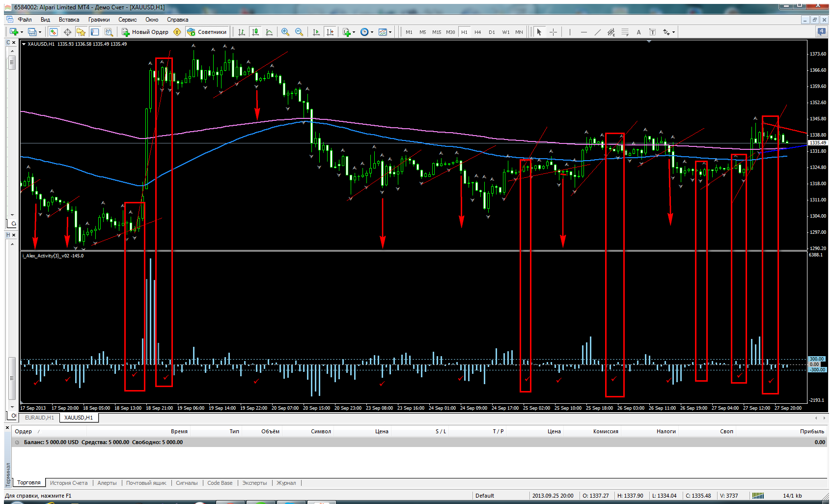The width and height of the screenshot is (833, 504).
Task: Open the new chart icon
Action: (x=14, y=32)
